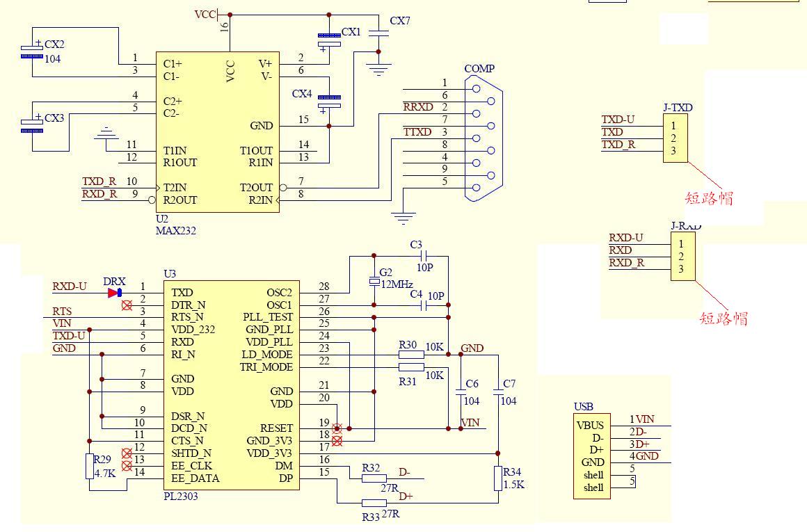The width and height of the screenshot is (807, 532).
Task: Click the DCD_N pin label
Action: coord(189,428)
